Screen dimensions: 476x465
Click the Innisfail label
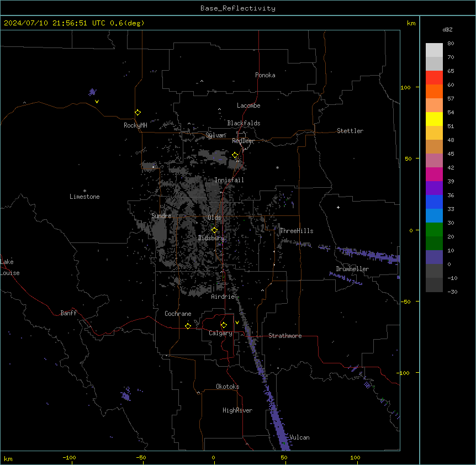pyautogui.click(x=229, y=180)
